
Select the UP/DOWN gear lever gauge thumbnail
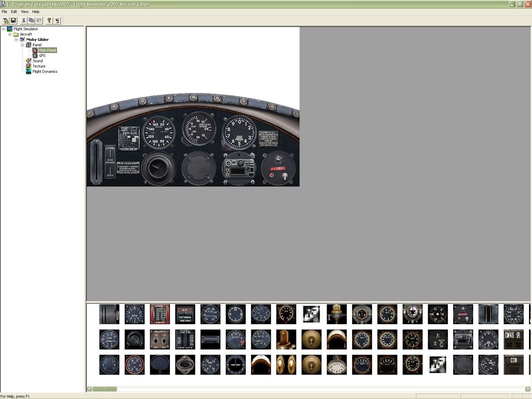[185, 314]
